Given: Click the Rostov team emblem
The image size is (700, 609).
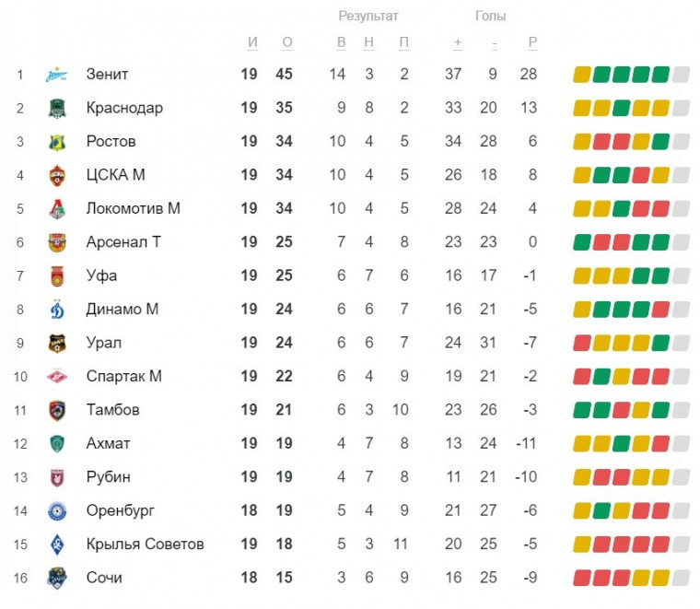Looking at the screenshot, I should (57, 142).
